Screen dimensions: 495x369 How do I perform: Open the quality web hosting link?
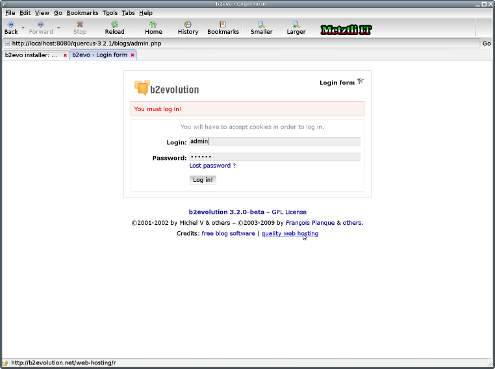[290, 234]
